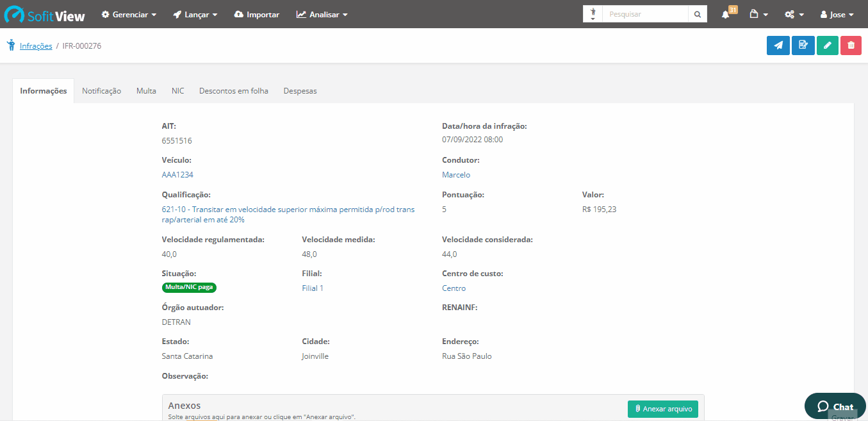868x421 pixels.
Task: Click the date 07/09/2022 08:00
Action: 472,139
